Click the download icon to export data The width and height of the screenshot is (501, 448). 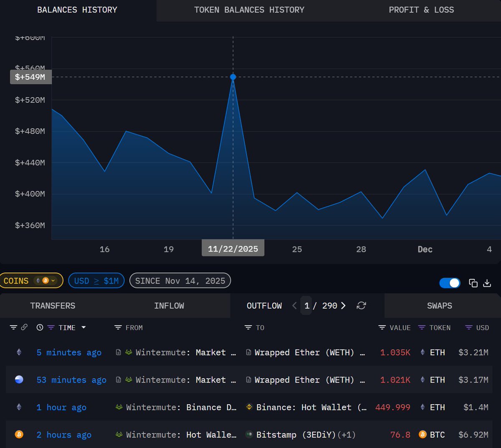(x=487, y=283)
